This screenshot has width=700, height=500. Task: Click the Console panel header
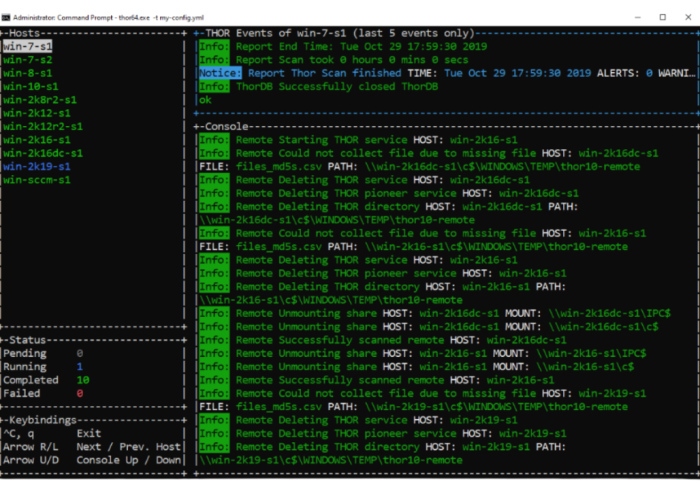click(226, 126)
